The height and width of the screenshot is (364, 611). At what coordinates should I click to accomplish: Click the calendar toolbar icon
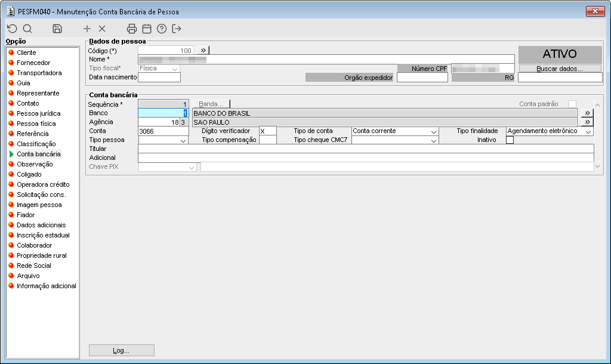[147, 29]
